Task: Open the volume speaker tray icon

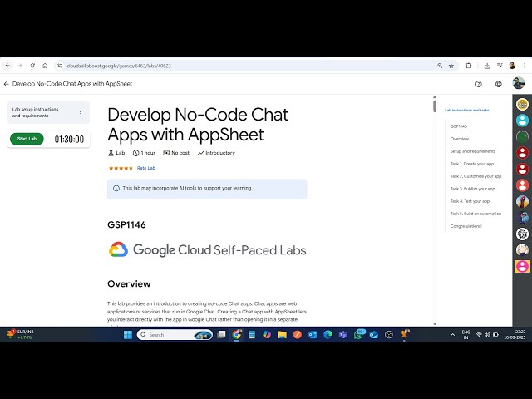Action: (x=487, y=335)
